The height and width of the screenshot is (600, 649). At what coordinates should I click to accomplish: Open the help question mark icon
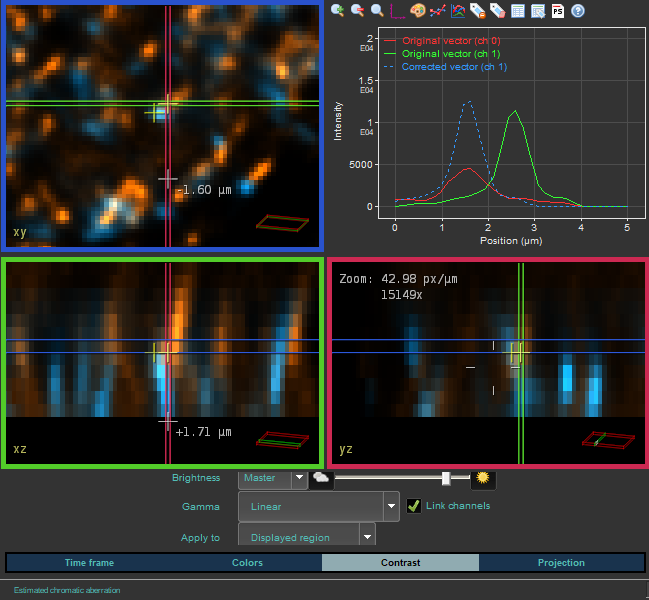[577, 10]
